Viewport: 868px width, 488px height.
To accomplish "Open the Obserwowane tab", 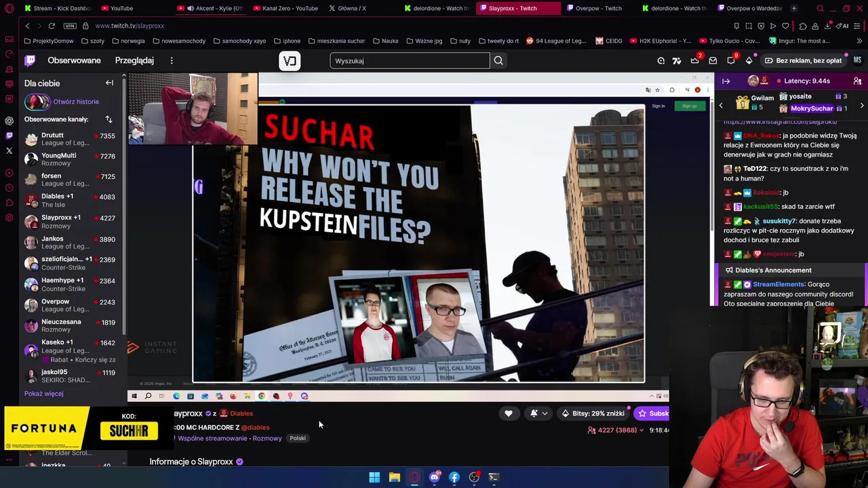I will coord(74,60).
